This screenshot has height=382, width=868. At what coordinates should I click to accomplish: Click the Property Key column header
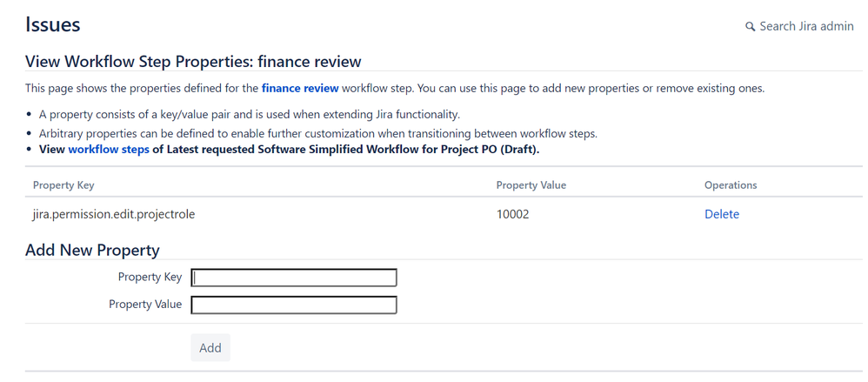pyautogui.click(x=63, y=185)
